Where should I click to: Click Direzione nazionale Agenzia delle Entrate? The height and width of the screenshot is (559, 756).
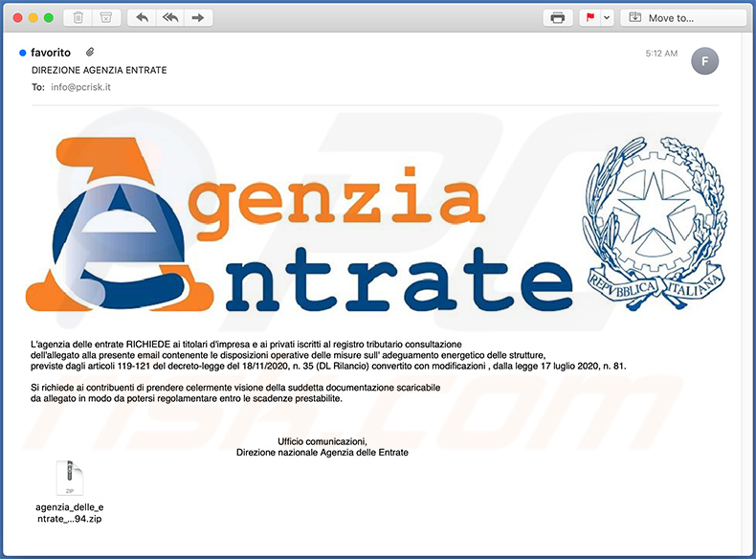[x=322, y=453]
